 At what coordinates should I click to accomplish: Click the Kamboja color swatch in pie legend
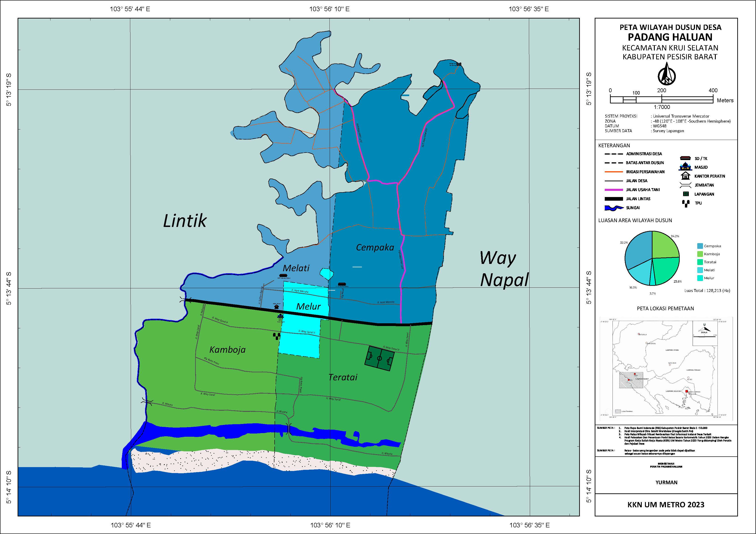[x=700, y=254]
